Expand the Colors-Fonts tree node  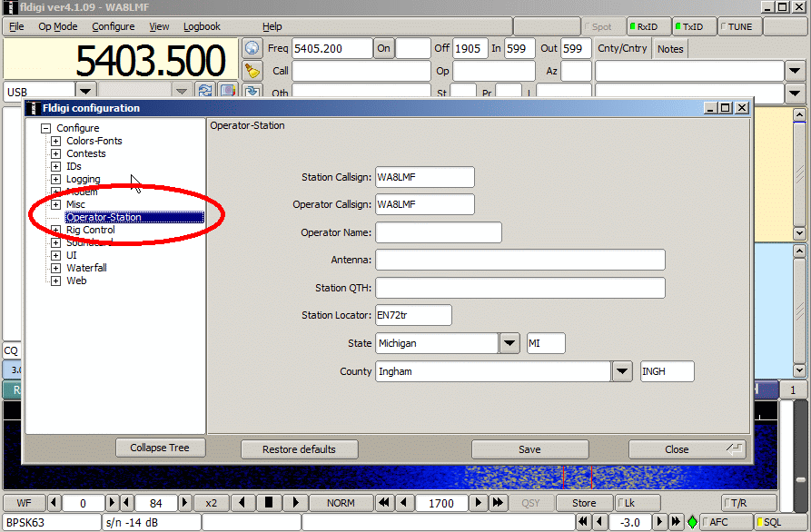pyautogui.click(x=56, y=141)
